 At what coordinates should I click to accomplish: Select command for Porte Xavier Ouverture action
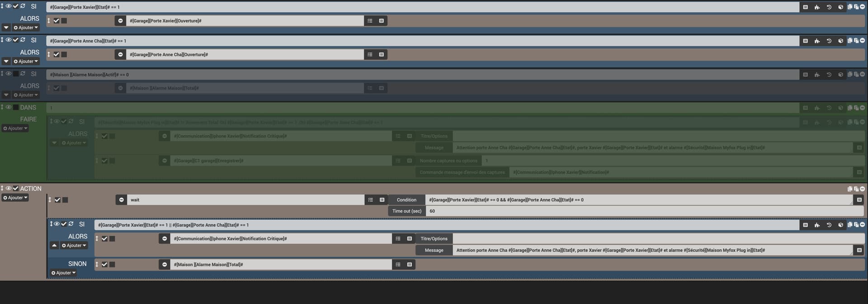(382, 21)
